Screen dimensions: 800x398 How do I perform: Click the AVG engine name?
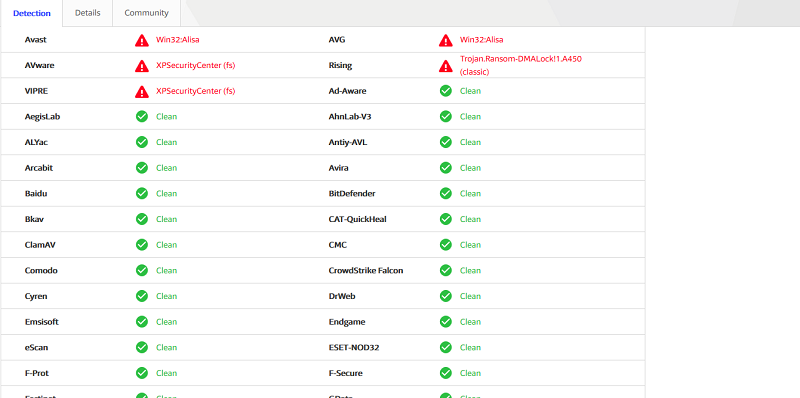coord(337,40)
